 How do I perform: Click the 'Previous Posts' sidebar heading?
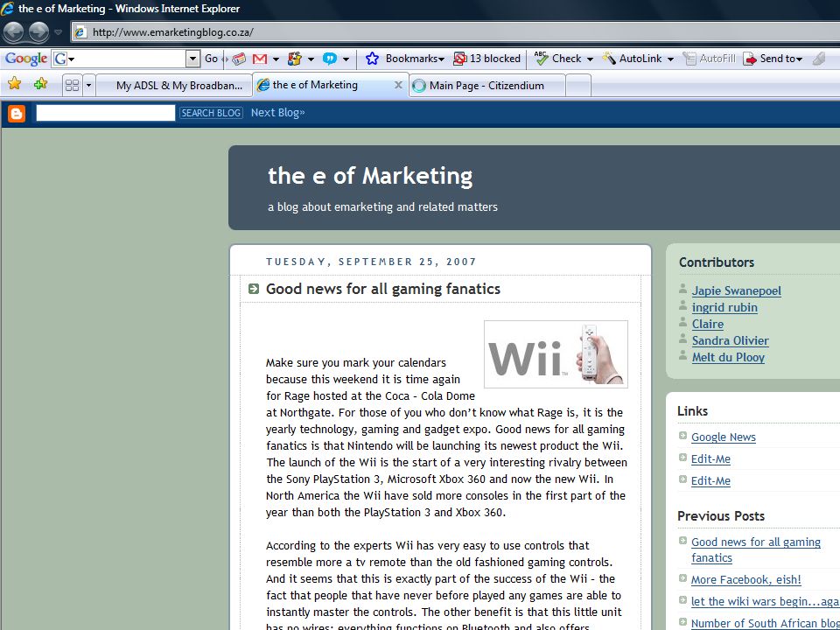720,516
